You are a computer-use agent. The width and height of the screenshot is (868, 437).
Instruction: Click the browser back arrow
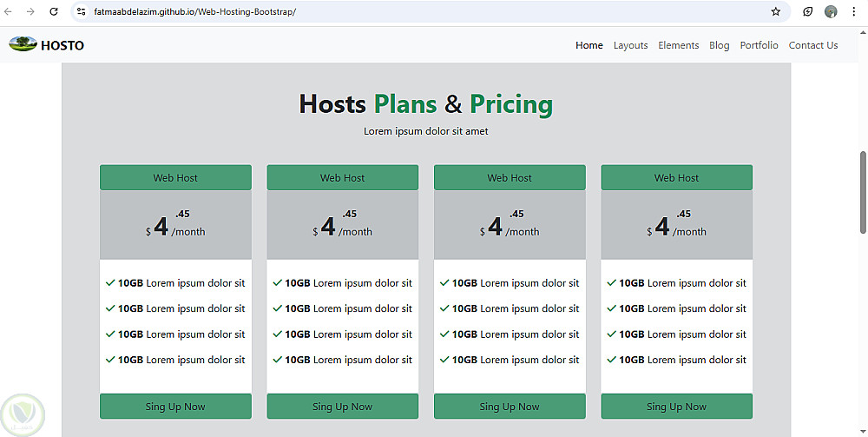pyautogui.click(x=10, y=12)
